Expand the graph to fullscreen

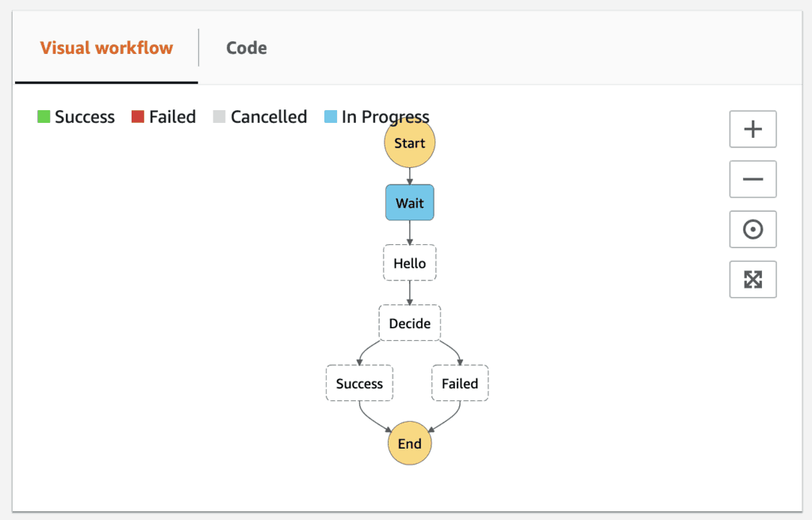point(753,279)
